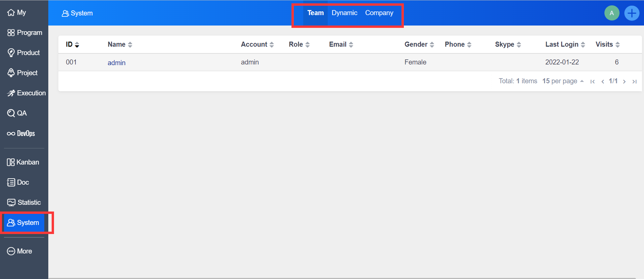Open the My home icon in sidebar
The height and width of the screenshot is (279, 644).
pyautogui.click(x=11, y=13)
